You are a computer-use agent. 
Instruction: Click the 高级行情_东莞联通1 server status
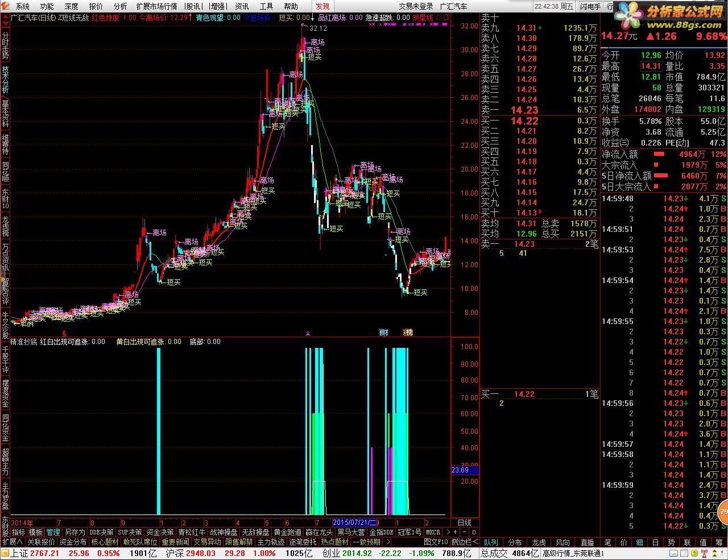573,553
